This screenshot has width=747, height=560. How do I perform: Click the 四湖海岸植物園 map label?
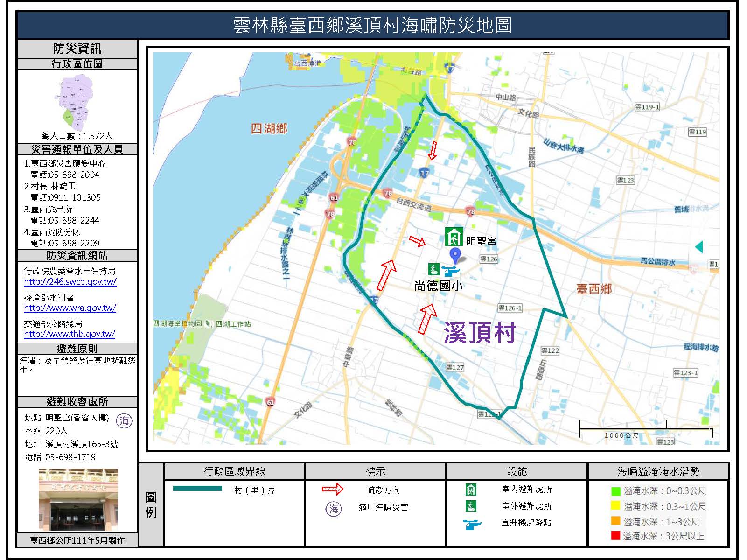point(178,323)
